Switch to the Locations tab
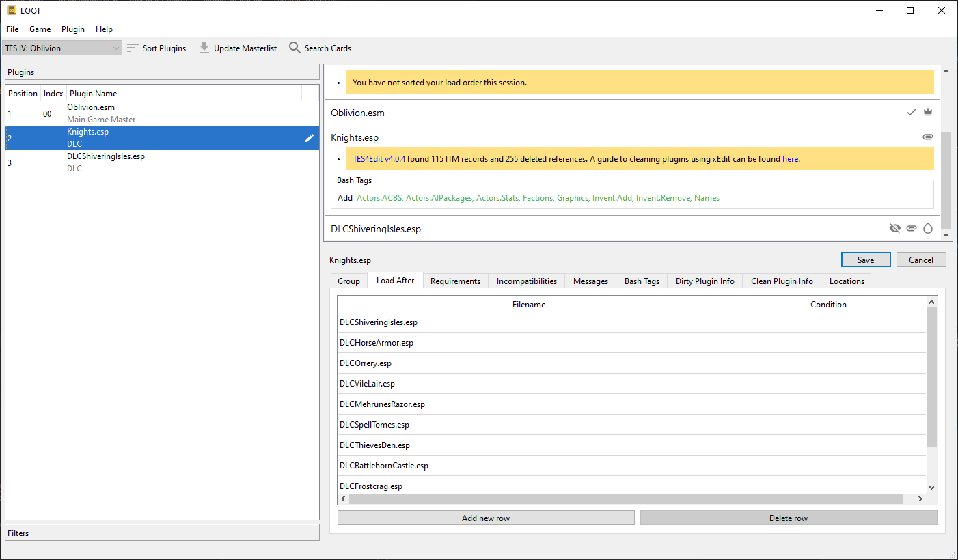This screenshot has height=560, width=958. (x=847, y=281)
